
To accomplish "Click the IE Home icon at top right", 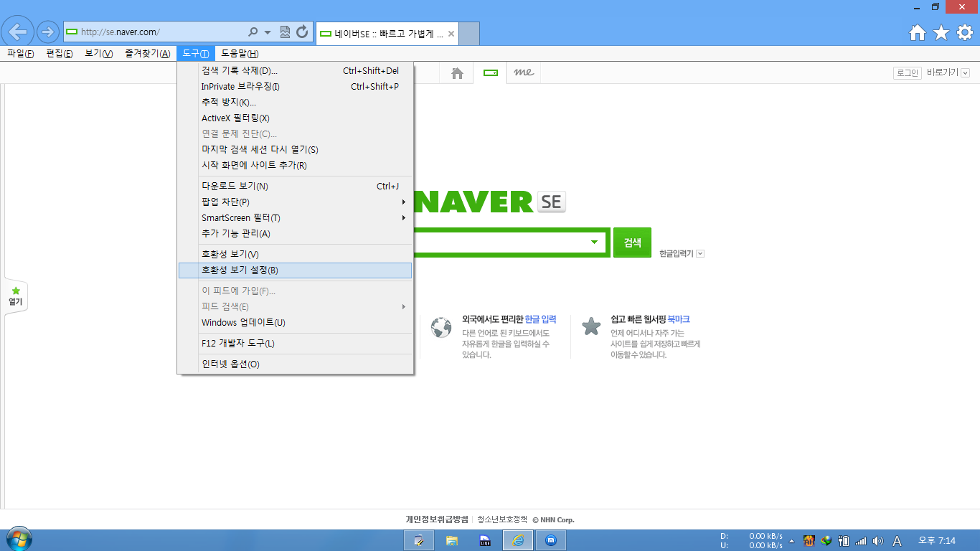I will click(918, 32).
